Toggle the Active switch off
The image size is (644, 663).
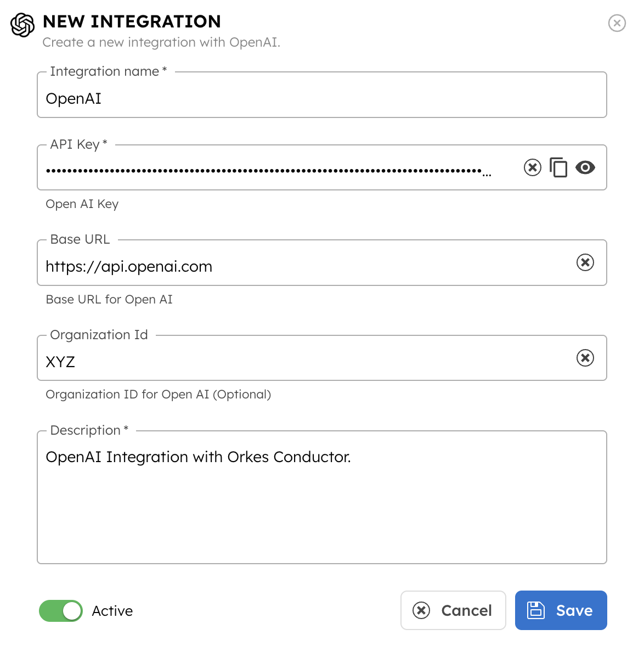coord(61,611)
